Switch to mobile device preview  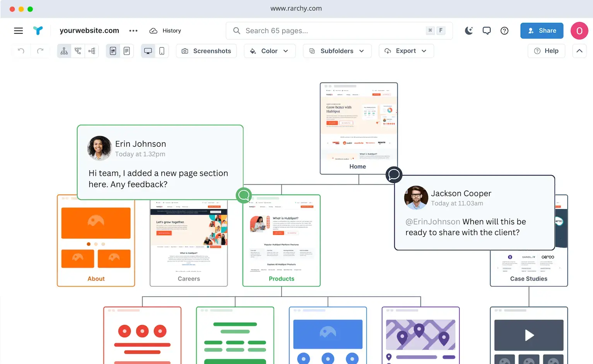tap(162, 51)
